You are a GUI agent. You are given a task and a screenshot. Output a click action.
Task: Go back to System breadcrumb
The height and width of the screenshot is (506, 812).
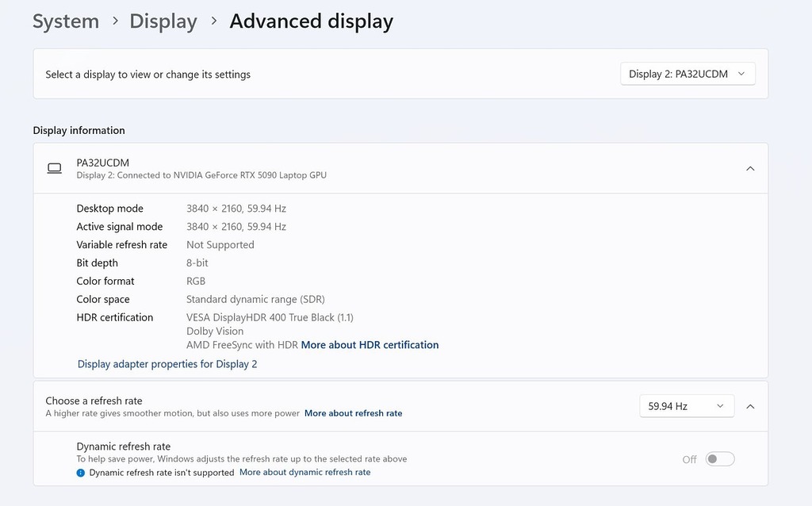tap(66, 21)
